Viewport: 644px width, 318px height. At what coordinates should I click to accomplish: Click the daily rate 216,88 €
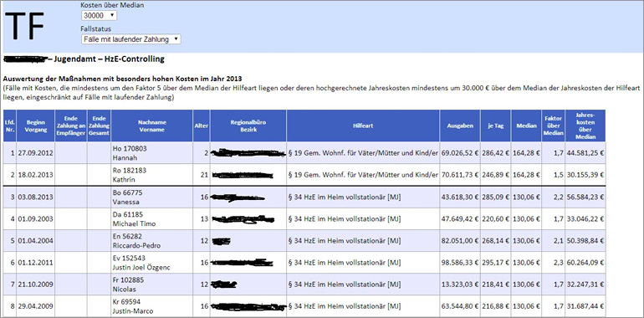(x=496, y=306)
